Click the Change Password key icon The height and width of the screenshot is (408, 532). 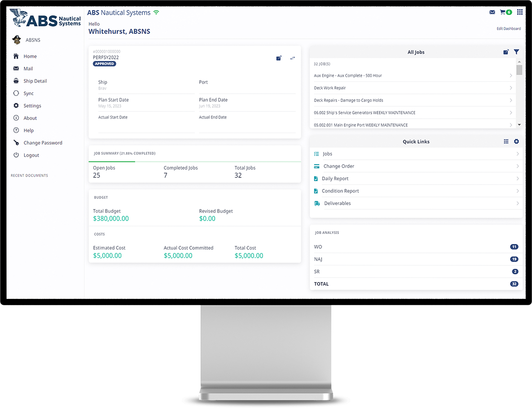tap(16, 143)
